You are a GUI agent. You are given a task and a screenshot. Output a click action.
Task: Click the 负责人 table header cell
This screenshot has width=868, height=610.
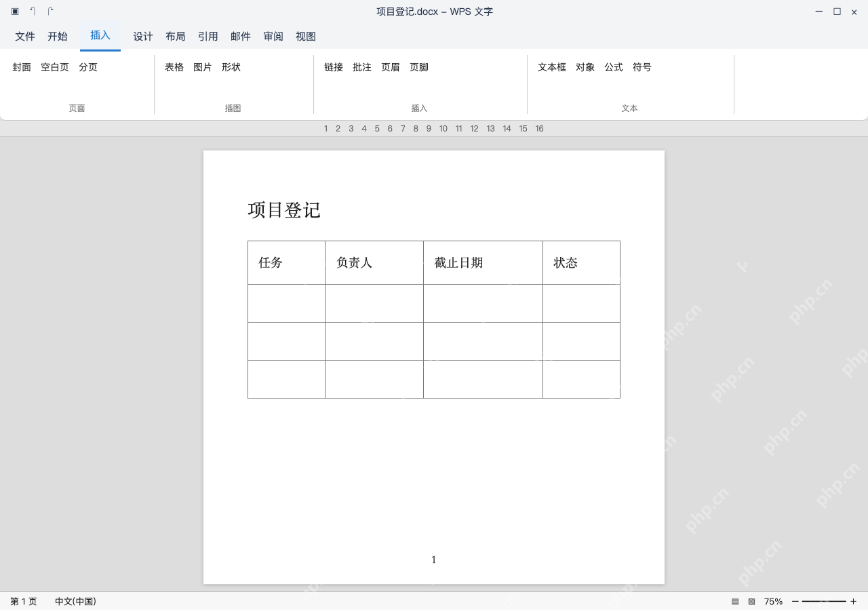[x=374, y=262]
